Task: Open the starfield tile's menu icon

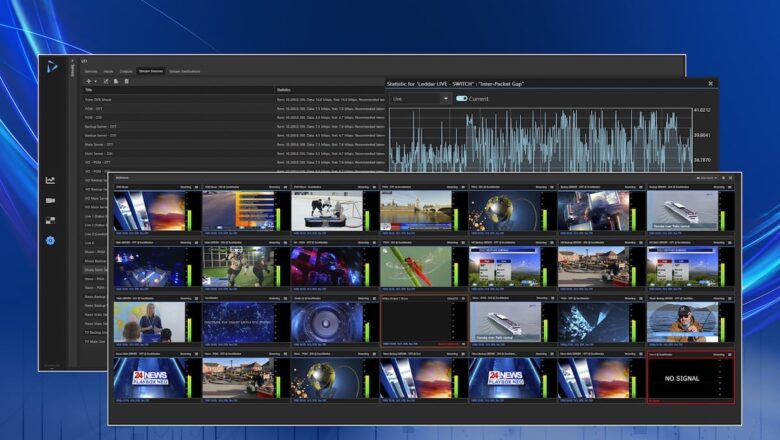Action: click(x=286, y=298)
